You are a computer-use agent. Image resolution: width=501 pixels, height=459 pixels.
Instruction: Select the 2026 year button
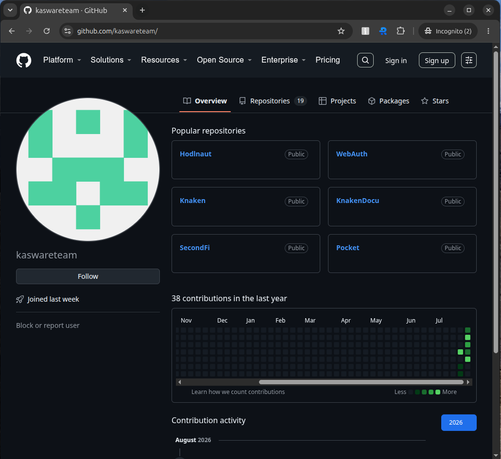click(x=459, y=422)
